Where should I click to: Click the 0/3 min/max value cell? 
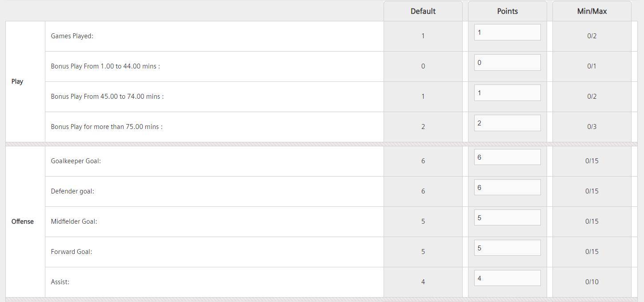(592, 127)
